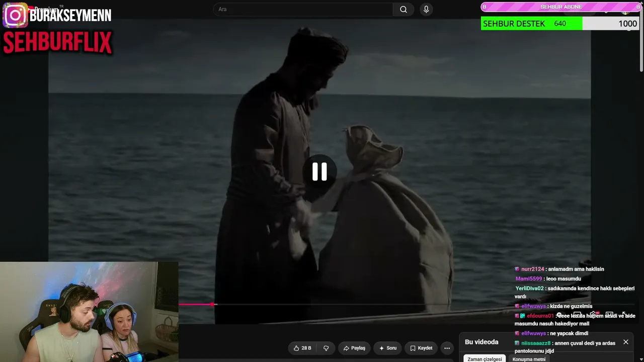
Task: Switch to the Konuşma metni tab
Action: click(x=529, y=359)
